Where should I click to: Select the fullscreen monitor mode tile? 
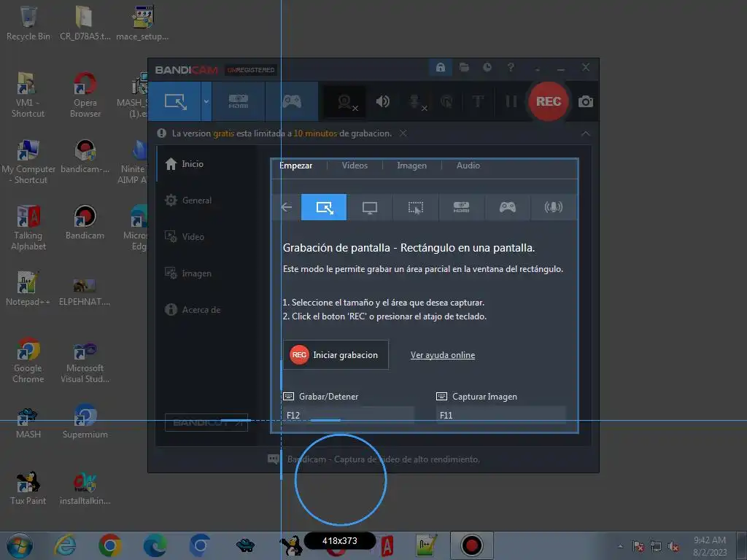coord(370,207)
